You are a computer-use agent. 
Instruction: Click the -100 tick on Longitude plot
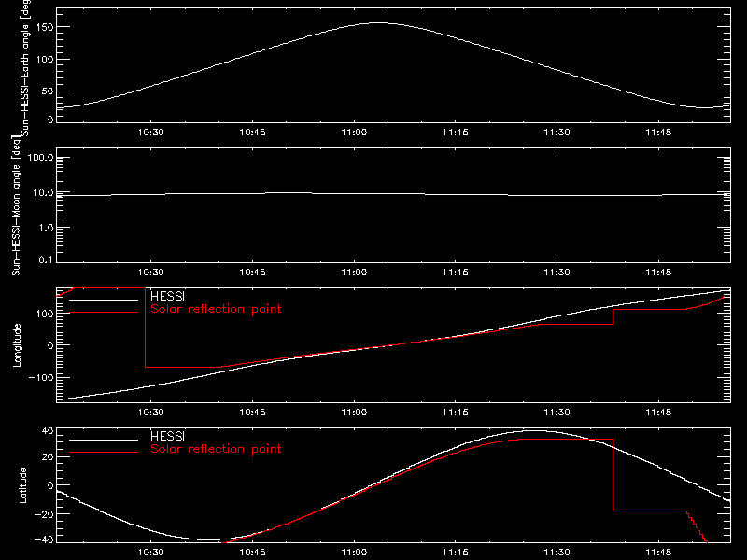(x=40, y=378)
